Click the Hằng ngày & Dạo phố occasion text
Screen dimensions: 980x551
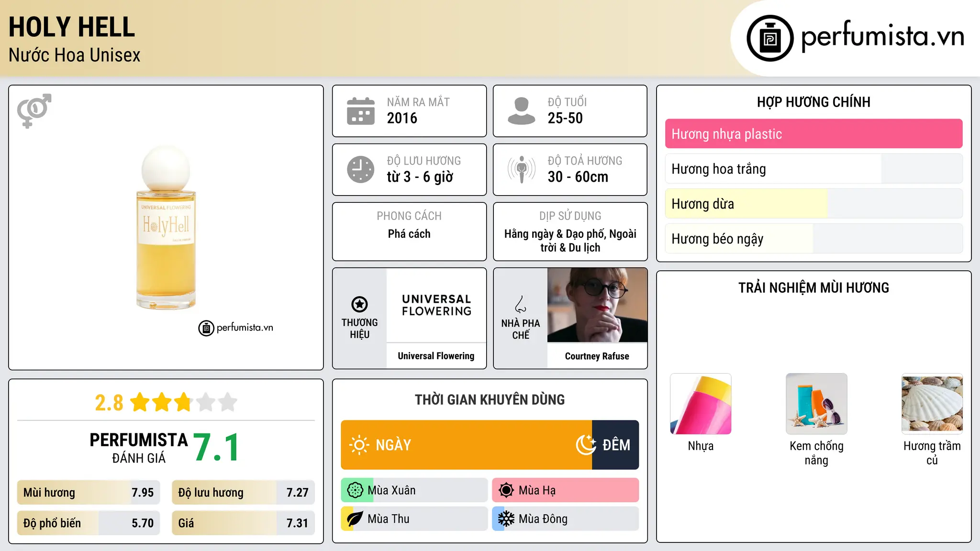(x=570, y=241)
